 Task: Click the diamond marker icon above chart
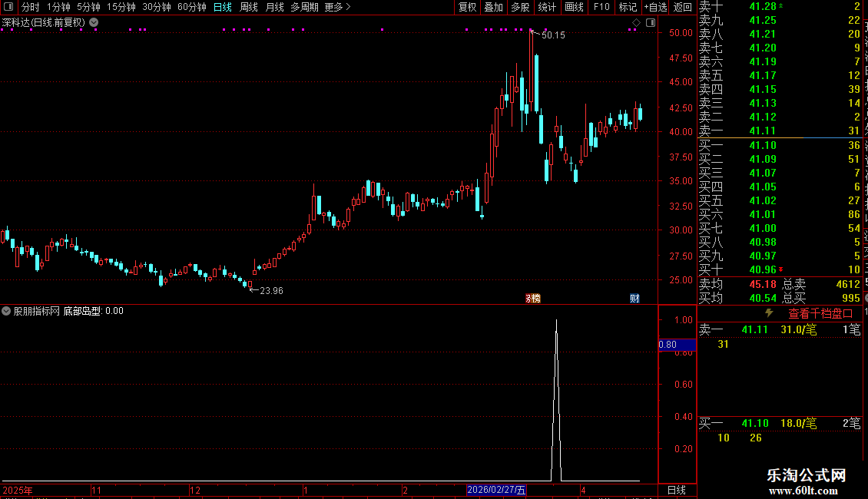636,23
